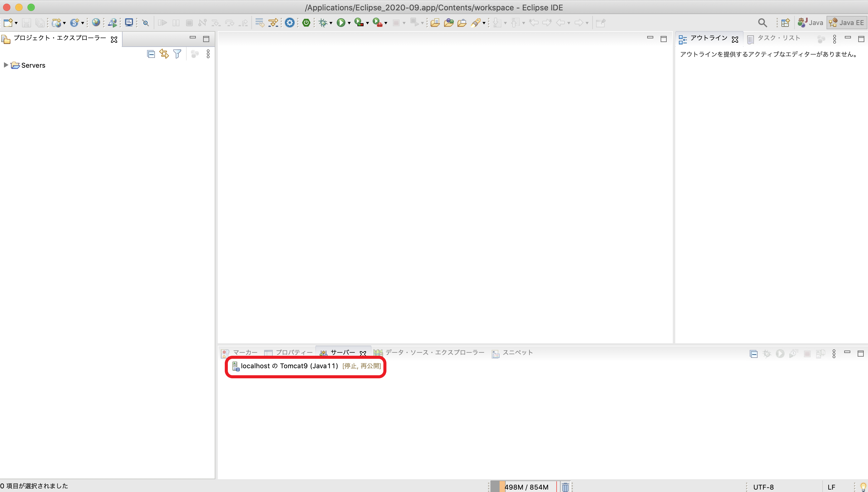Screen dimensions: 868x492
Task: Select the サーバー tab
Action: [x=343, y=353]
